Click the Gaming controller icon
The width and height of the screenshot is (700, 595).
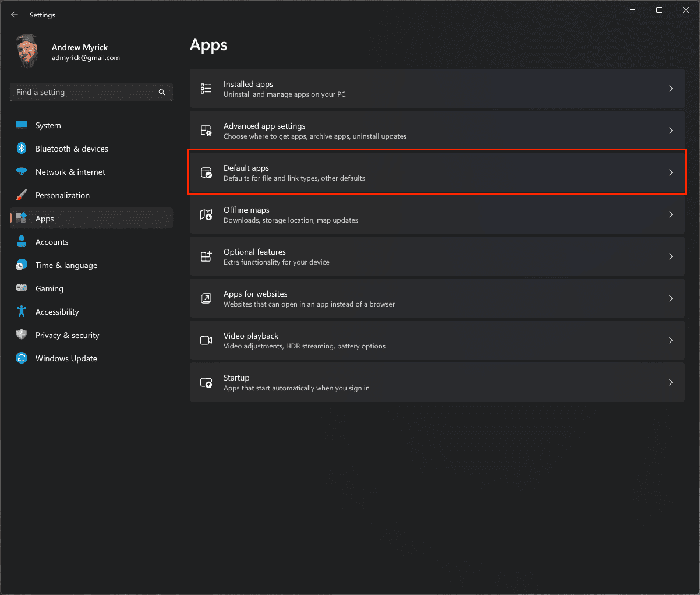[22, 288]
